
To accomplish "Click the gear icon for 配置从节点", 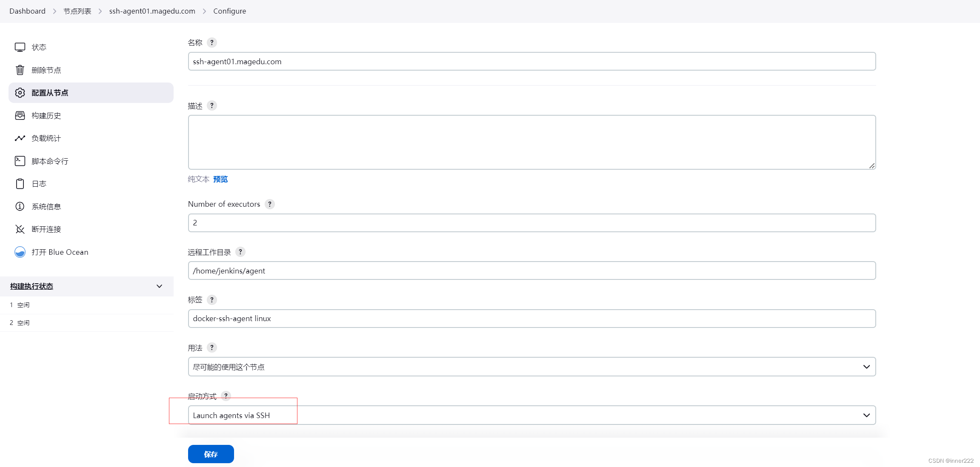I will (x=20, y=93).
